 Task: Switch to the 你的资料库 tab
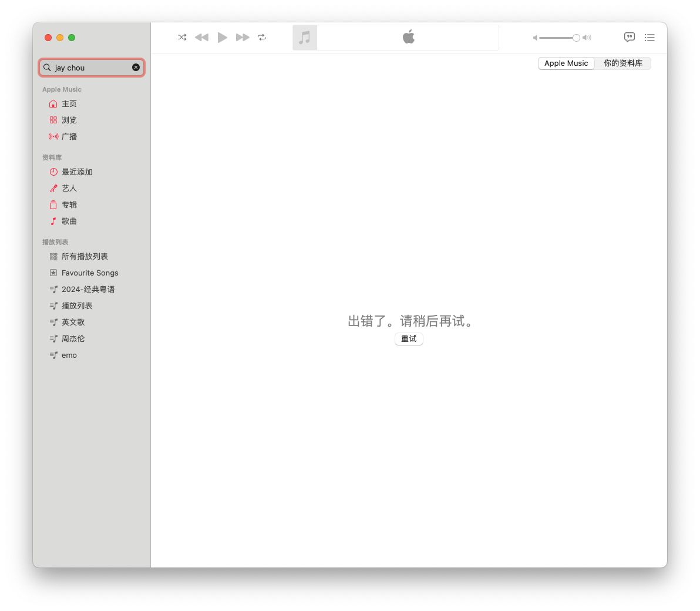click(623, 63)
